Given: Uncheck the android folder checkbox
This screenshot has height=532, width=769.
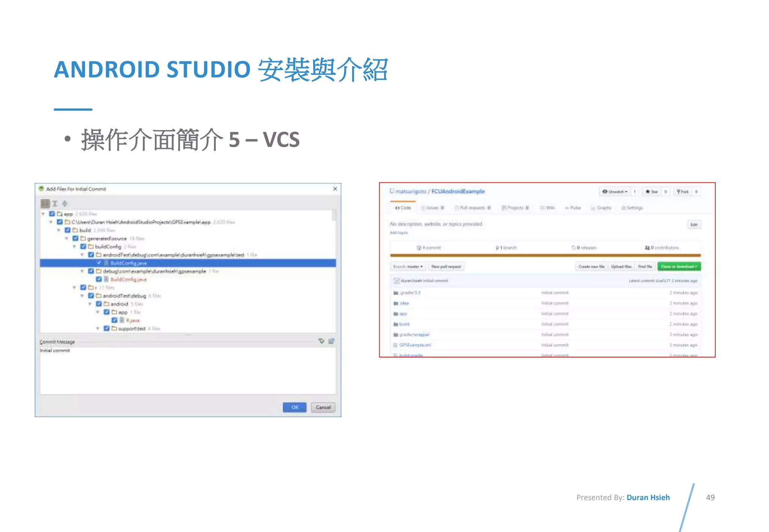Looking at the screenshot, I should pyautogui.click(x=99, y=304).
